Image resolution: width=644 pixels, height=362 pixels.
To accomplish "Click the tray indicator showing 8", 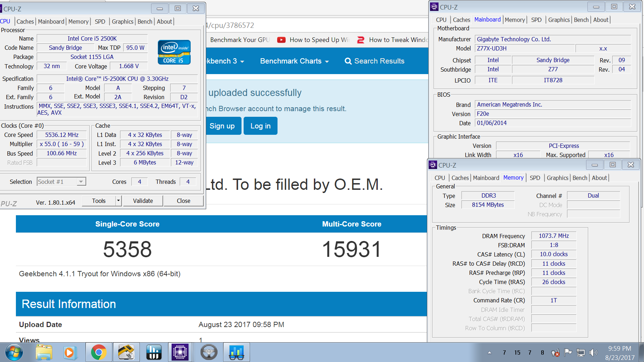I will pos(542,352).
